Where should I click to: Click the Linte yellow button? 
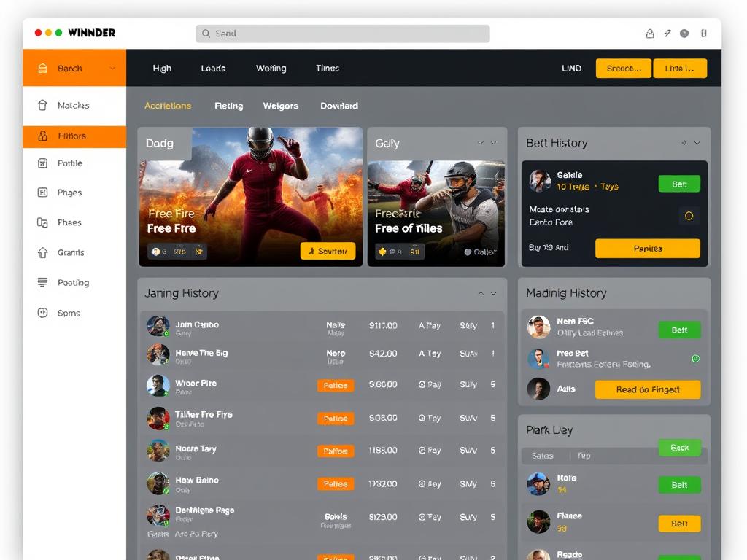click(x=680, y=68)
